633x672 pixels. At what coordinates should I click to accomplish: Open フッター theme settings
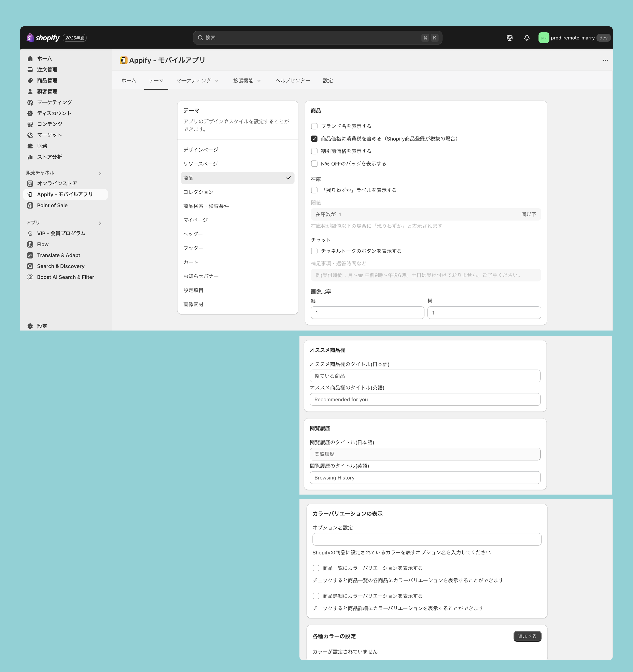pyautogui.click(x=238, y=248)
